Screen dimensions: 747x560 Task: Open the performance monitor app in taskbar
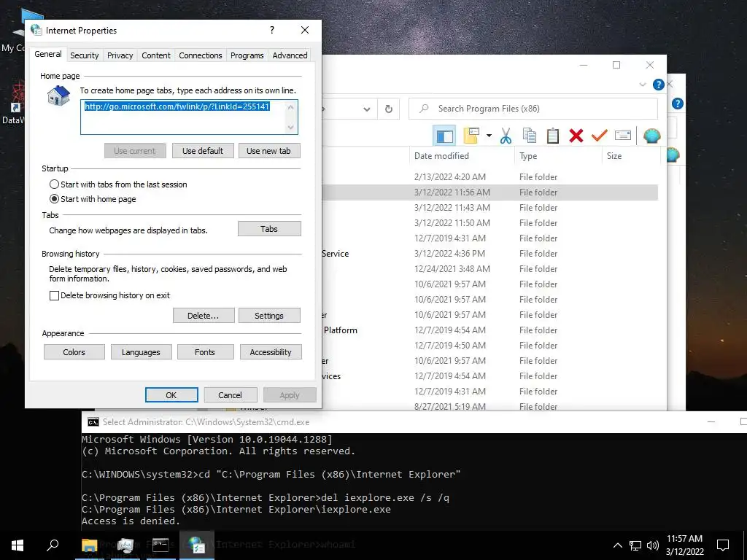tap(125, 545)
